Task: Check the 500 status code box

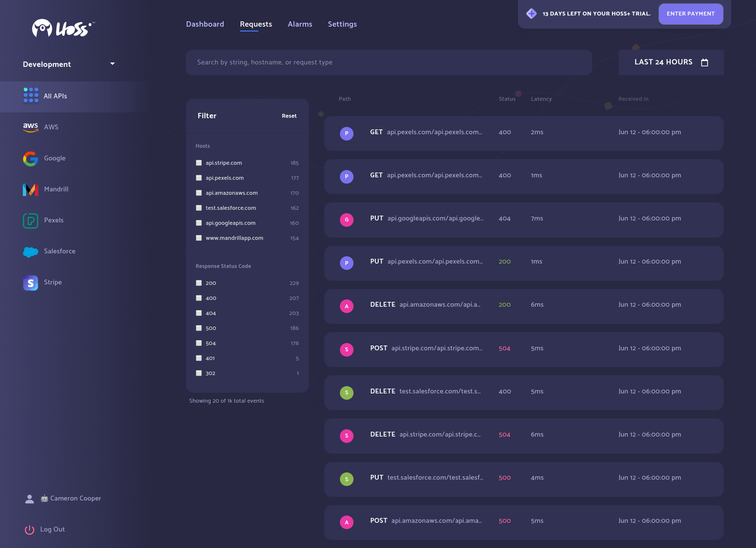Action: tap(199, 328)
